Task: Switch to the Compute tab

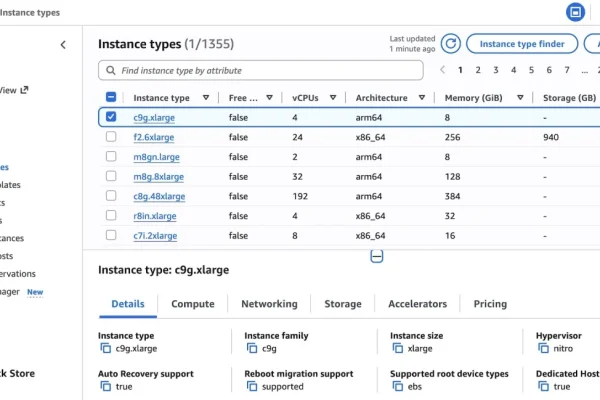Action: click(192, 304)
